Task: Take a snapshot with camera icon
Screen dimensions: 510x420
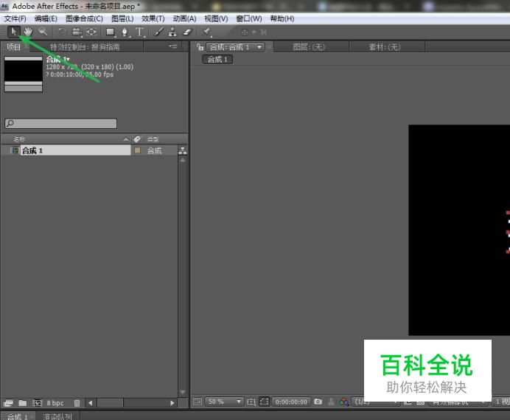Action: tap(318, 402)
